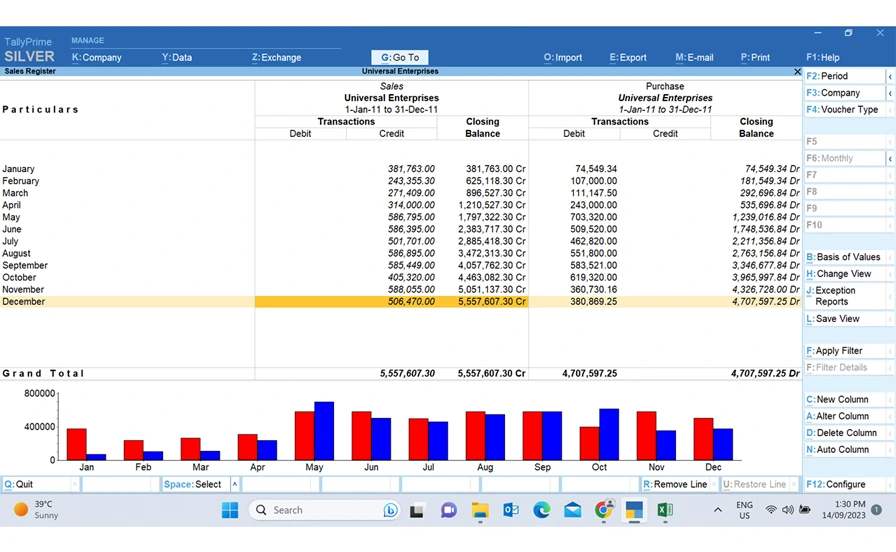Open Task View on the taskbar
Image resolution: width=896 pixels, height=552 pixels.
coord(417,510)
